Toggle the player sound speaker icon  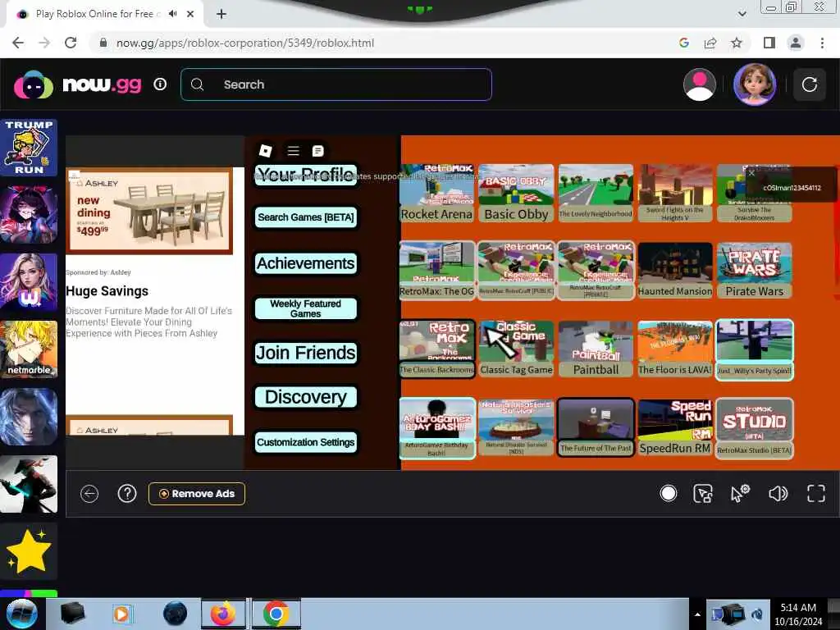[x=778, y=493]
